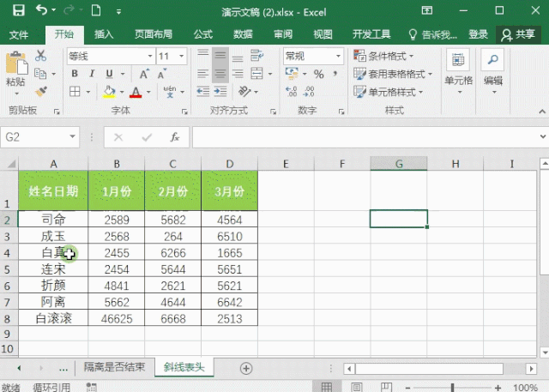Create a new blank document icon
The width and height of the screenshot is (549, 392).
[96, 10]
